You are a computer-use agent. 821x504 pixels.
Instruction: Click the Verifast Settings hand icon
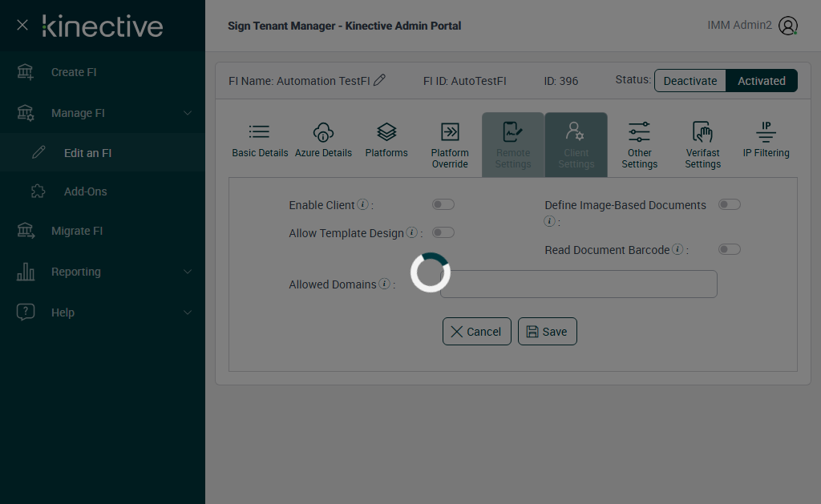tap(702, 132)
